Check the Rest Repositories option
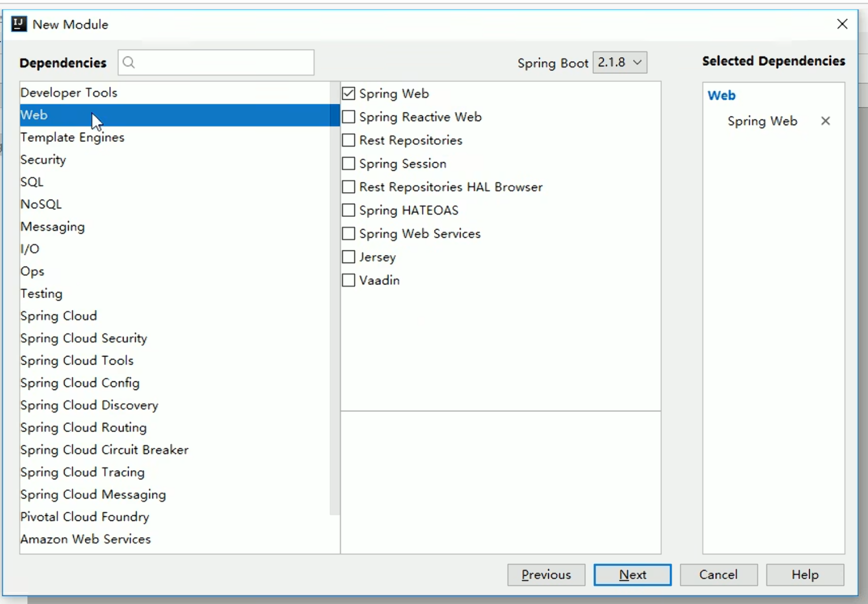 coord(349,140)
